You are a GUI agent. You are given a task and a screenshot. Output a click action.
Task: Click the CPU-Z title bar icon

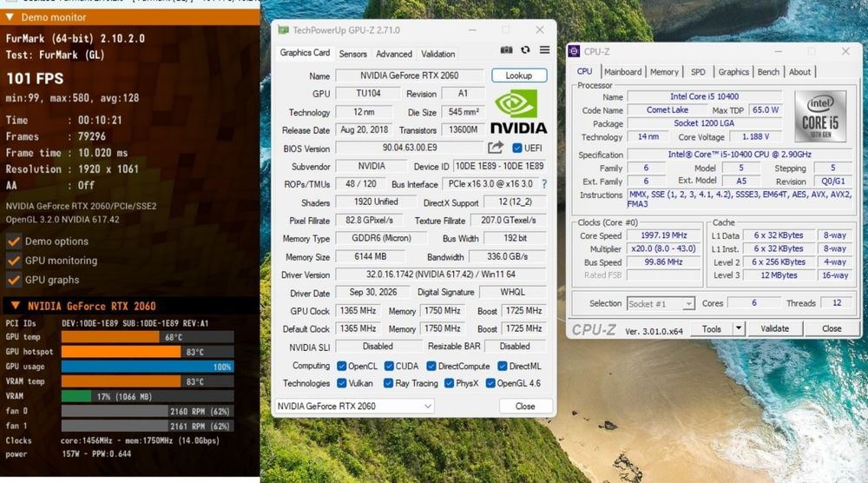[x=574, y=51]
